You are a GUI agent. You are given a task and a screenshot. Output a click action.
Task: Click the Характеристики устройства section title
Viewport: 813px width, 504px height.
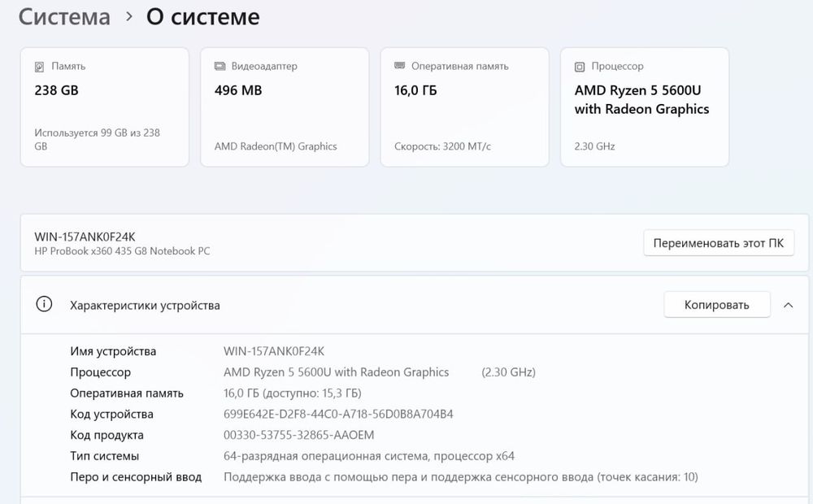point(145,306)
